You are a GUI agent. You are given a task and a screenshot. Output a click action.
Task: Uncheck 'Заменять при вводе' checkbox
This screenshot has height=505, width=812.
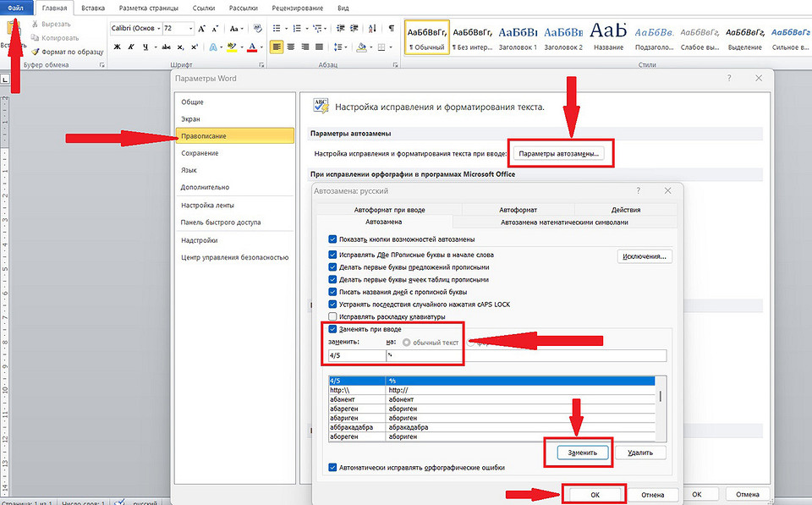pos(333,329)
